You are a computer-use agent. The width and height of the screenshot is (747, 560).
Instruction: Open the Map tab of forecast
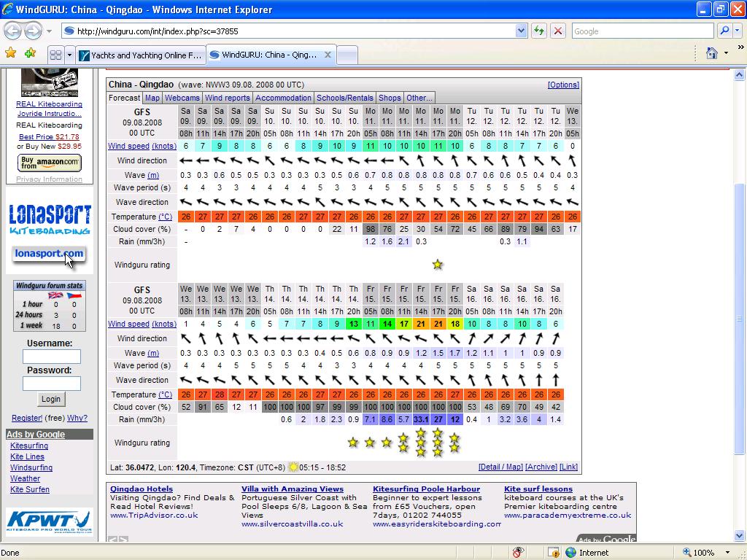click(x=152, y=98)
